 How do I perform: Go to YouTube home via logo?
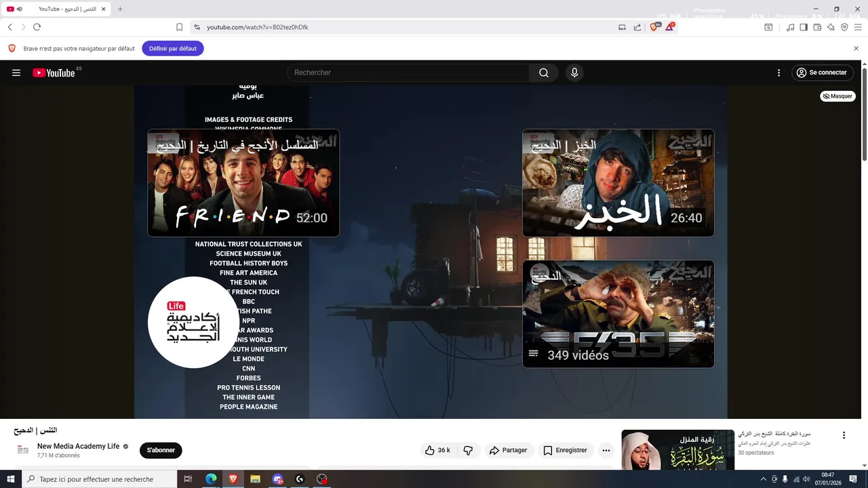(54, 73)
